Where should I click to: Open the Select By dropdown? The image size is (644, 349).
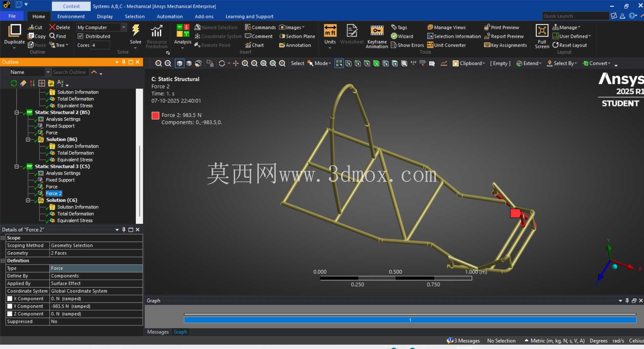pos(562,64)
